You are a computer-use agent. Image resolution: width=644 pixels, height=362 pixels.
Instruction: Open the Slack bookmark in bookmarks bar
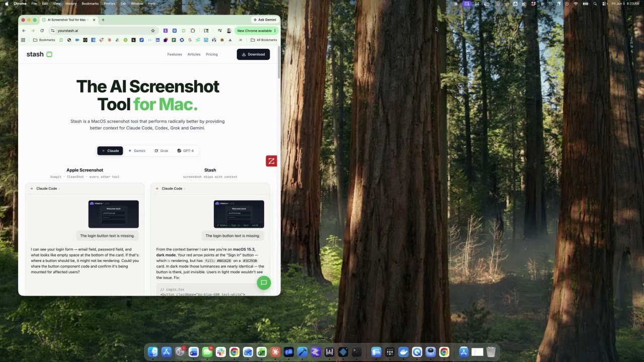coord(101,40)
